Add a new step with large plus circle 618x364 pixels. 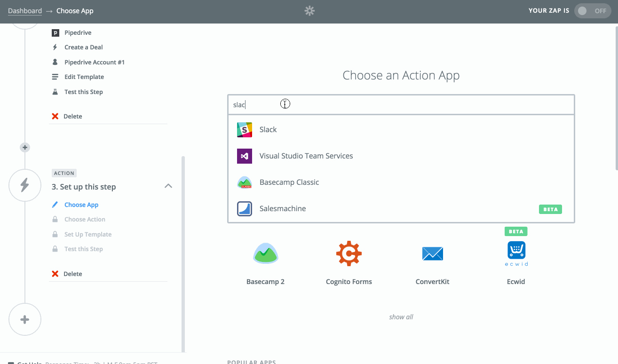pos(25,319)
